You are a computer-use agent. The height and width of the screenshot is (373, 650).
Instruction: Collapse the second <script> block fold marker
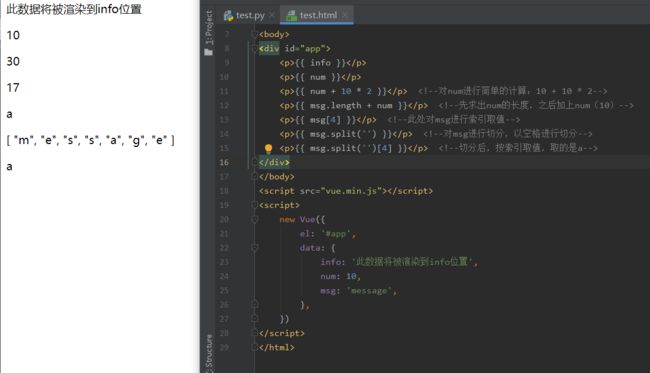point(255,205)
